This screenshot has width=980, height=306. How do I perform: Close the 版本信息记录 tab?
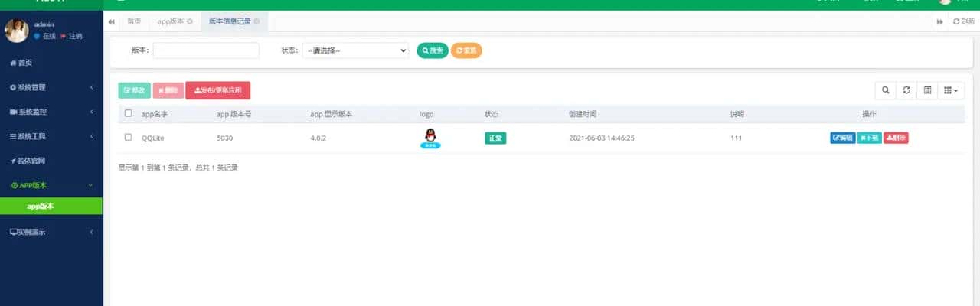256,21
